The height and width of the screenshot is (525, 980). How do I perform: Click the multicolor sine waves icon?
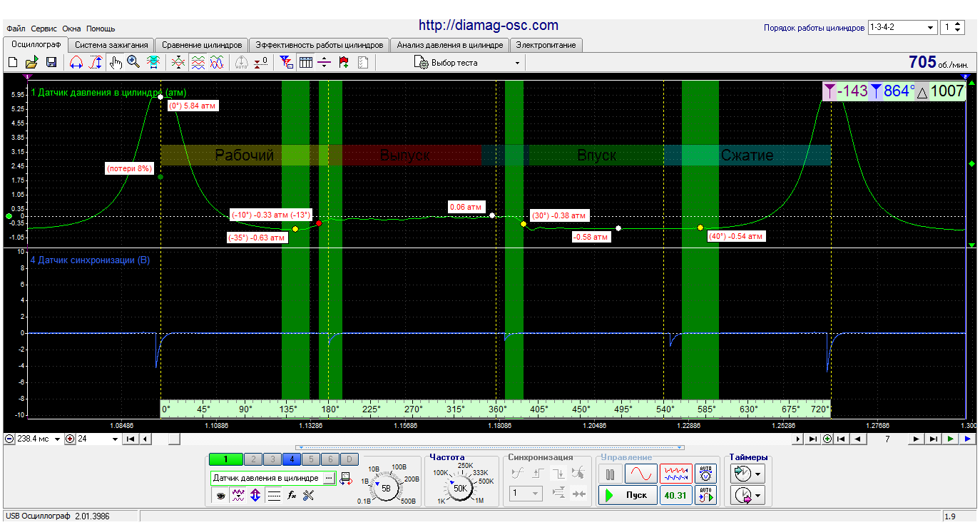[217, 63]
